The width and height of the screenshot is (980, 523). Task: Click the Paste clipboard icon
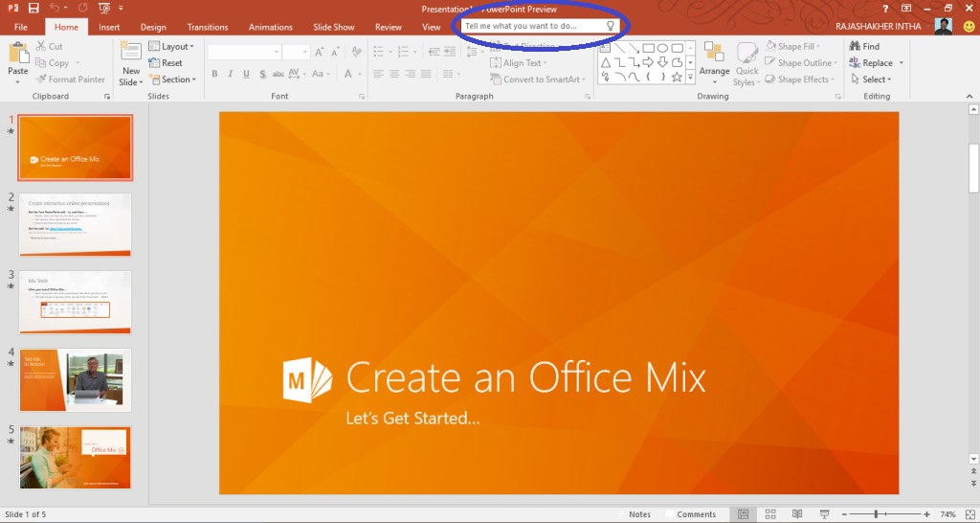pyautogui.click(x=18, y=57)
